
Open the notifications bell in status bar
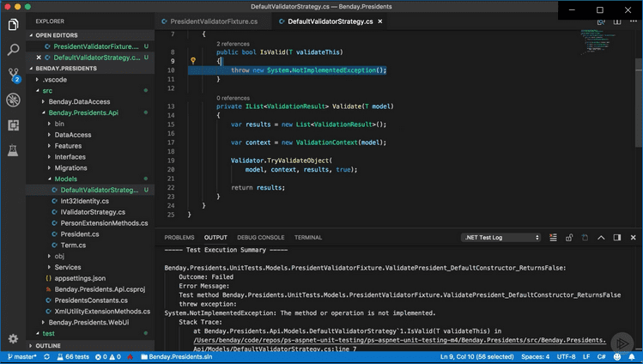click(632, 356)
